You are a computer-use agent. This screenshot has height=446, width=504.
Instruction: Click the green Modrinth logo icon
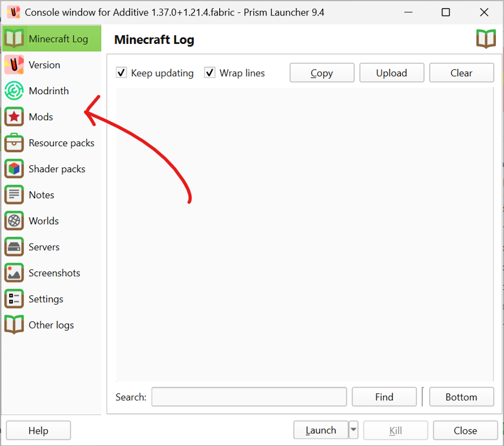click(x=14, y=91)
